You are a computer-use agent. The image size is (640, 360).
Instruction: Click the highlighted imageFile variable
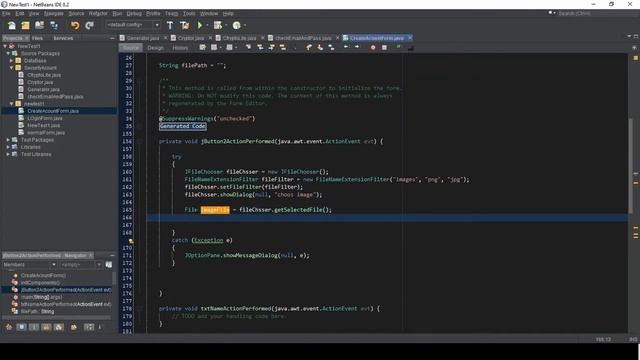click(x=215, y=210)
